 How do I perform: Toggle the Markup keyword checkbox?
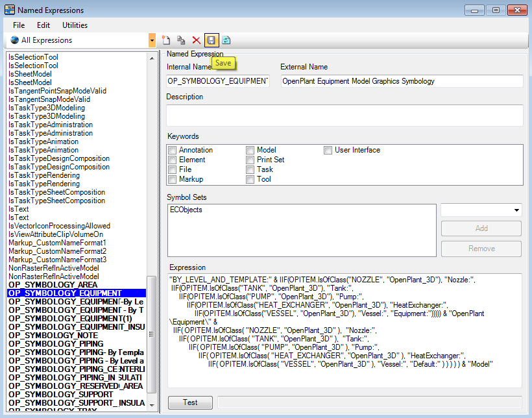pyautogui.click(x=173, y=179)
